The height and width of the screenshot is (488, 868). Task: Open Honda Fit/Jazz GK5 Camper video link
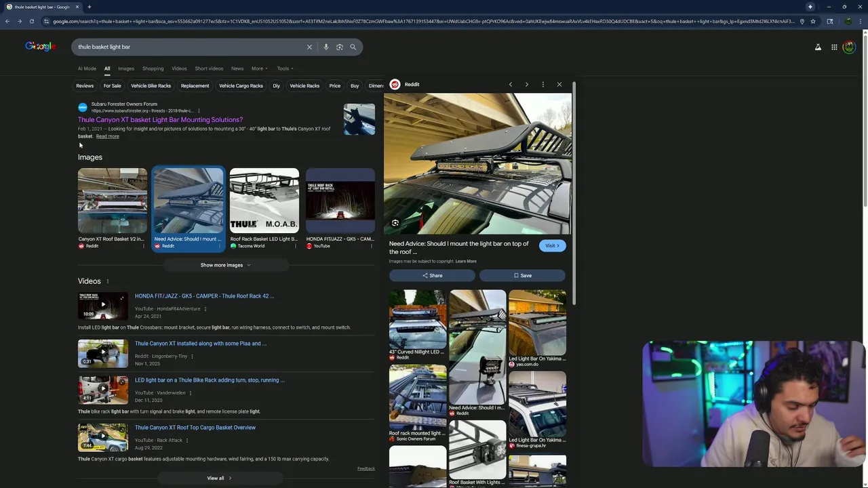click(x=204, y=296)
